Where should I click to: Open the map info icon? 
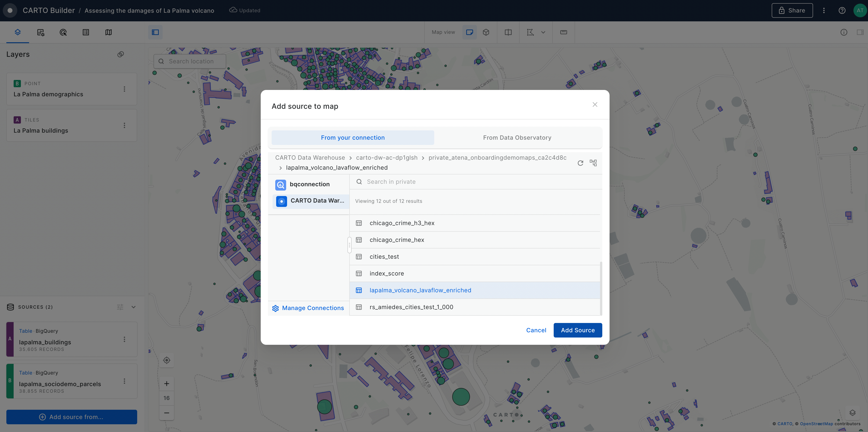click(x=843, y=32)
